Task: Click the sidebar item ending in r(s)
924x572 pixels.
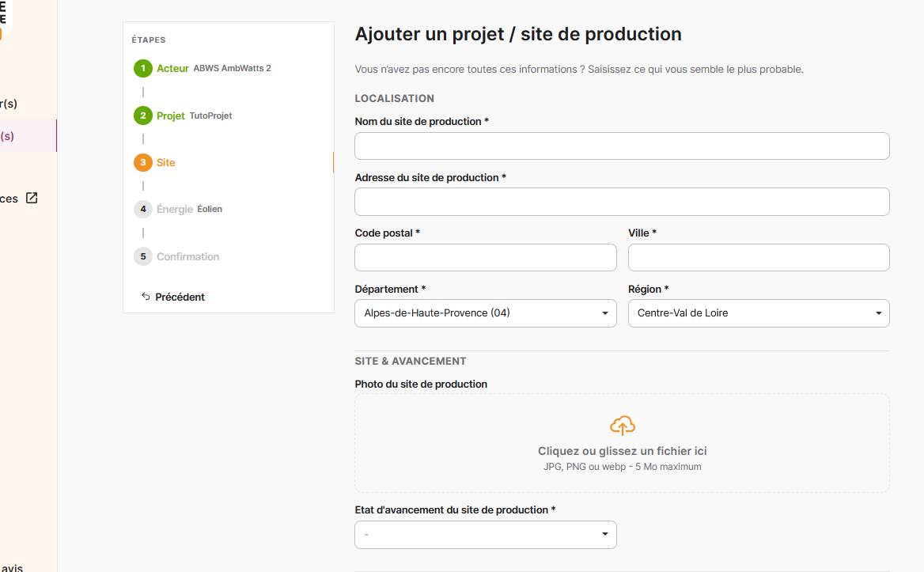Action: pyautogui.click(x=9, y=104)
